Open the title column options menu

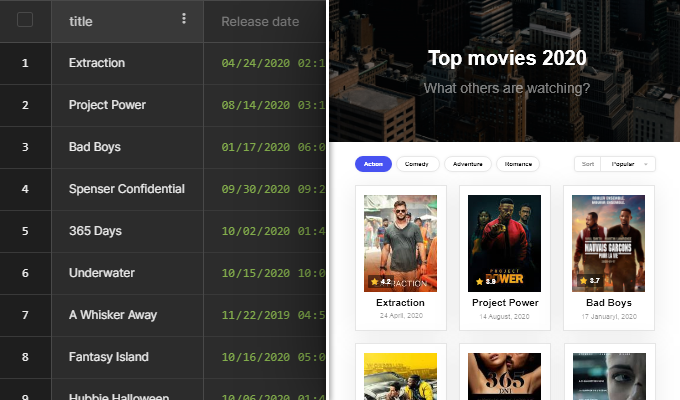[184, 18]
